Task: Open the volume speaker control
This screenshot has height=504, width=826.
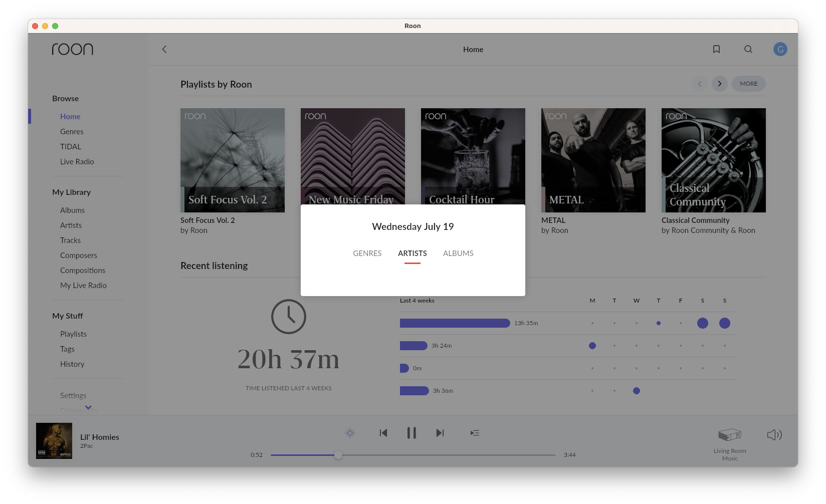Action: [x=774, y=434]
